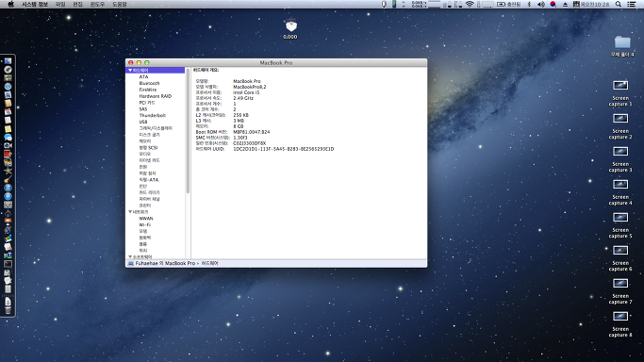Click the sidebar vertical scrollbar
This screenshot has height=362, width=644.
(188, 131)
